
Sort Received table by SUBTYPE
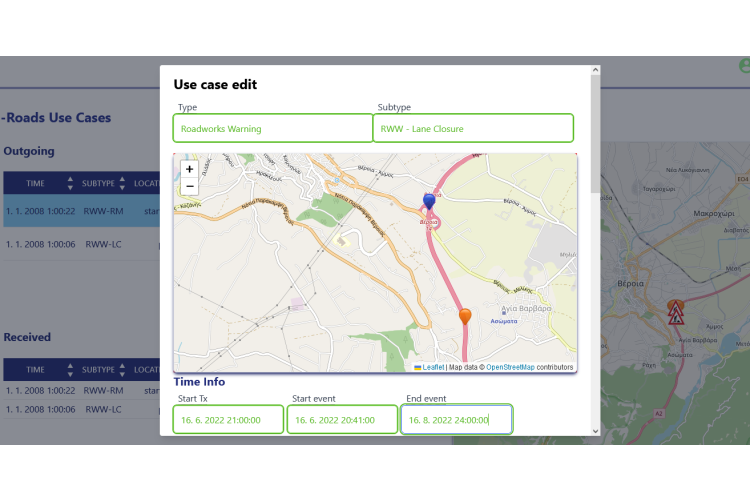tap(122, 369)
